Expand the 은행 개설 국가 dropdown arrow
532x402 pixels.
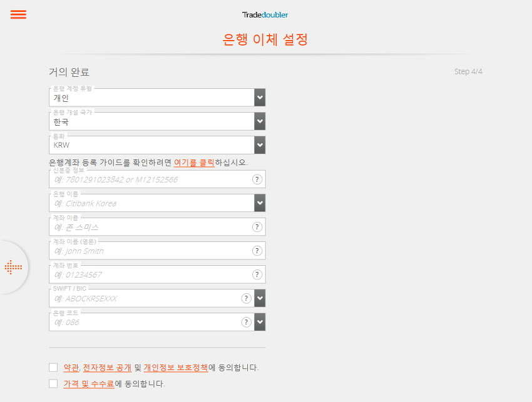[x=260, y=121]
